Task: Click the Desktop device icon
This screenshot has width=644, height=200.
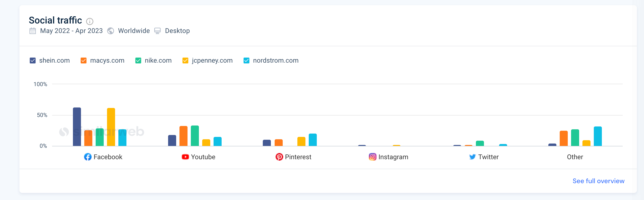Action: [157, 31]
